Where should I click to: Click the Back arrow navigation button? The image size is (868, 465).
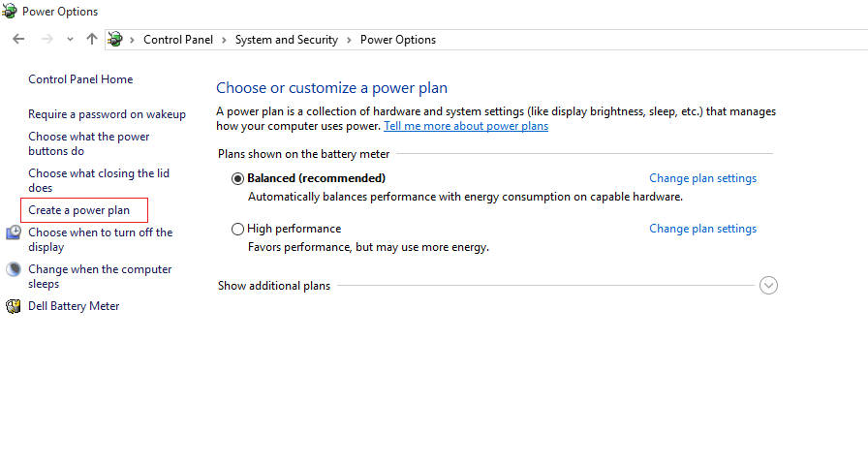(x=18, y=39)
